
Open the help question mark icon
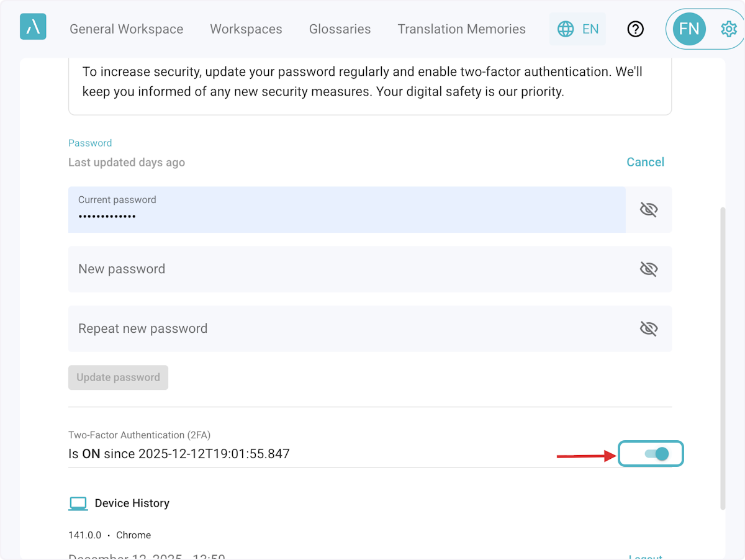point(635,29)
